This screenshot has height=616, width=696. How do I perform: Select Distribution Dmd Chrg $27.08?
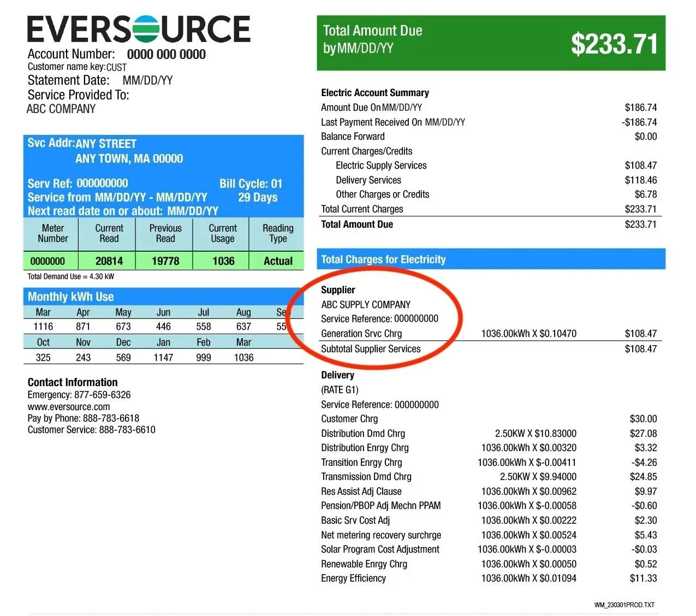[644, 434]
